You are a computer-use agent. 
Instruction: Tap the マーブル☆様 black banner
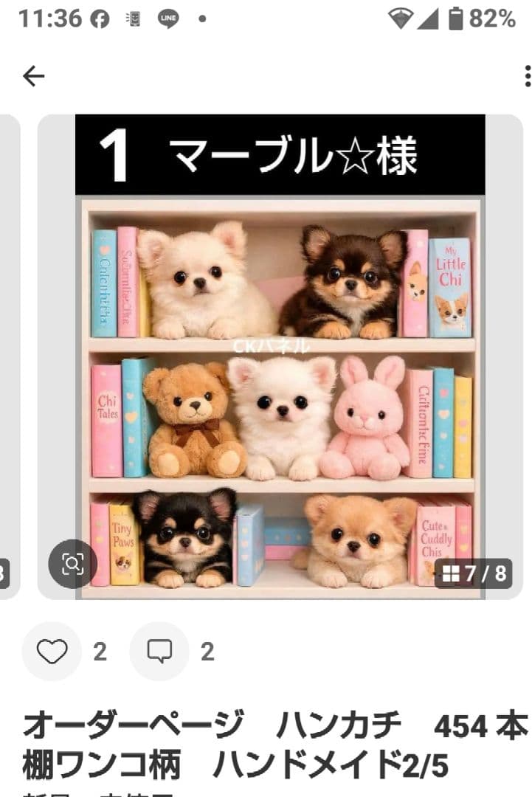pyautogui.click(x=280, y=154)
